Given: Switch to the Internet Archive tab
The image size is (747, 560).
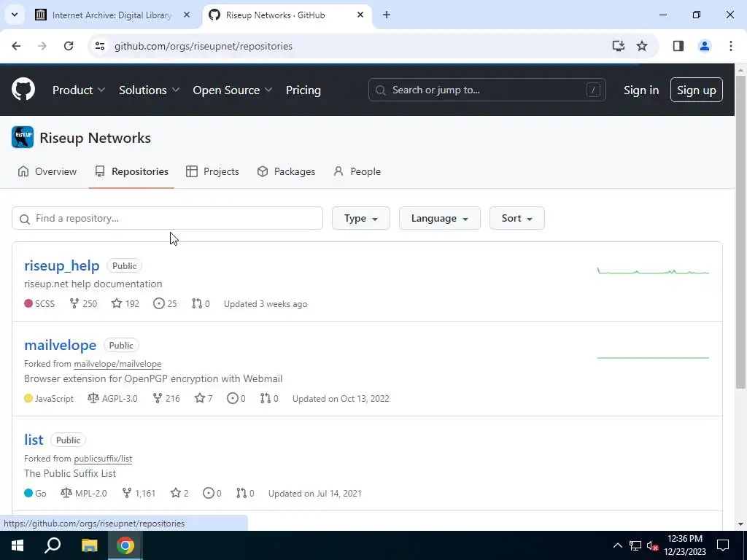Looking at the screenshot, I should point(113,15).
